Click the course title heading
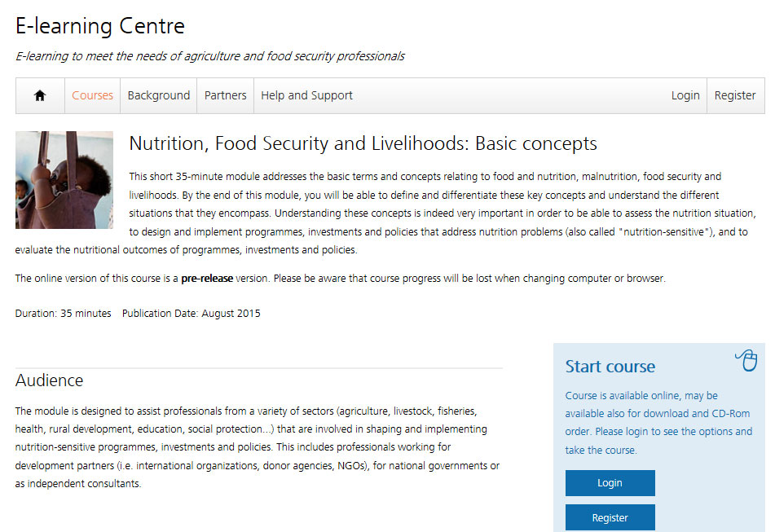Image resolution: width=775 pixels, height=532 pixels. (363, 144)
